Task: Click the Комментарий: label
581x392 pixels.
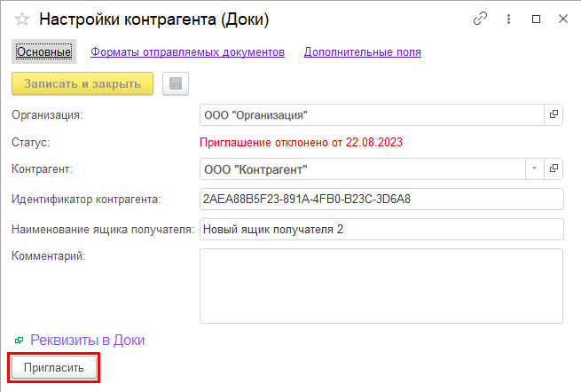Action: 49,256
